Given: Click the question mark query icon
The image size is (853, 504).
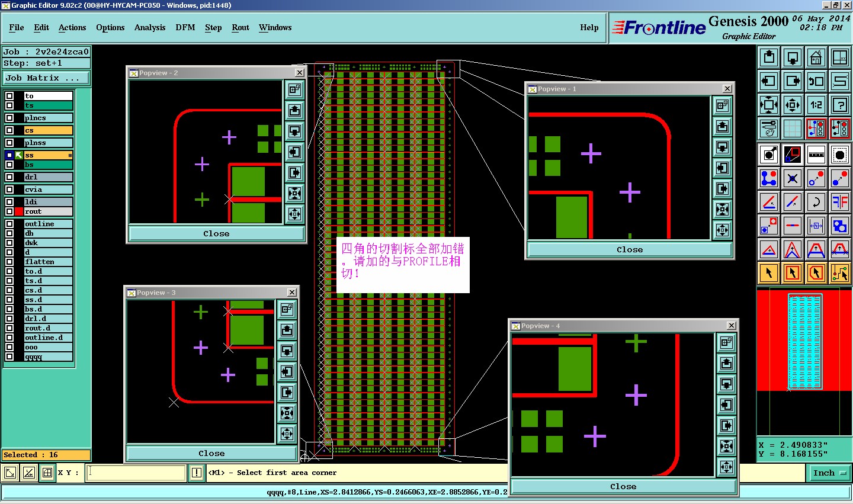Looking at the screenshot, I should [x=840, y=105].
